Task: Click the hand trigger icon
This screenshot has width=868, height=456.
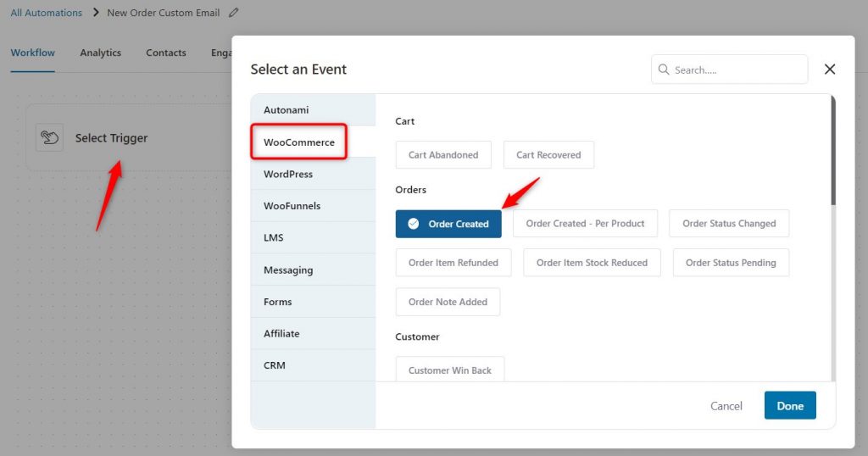Action: [49, 137]
